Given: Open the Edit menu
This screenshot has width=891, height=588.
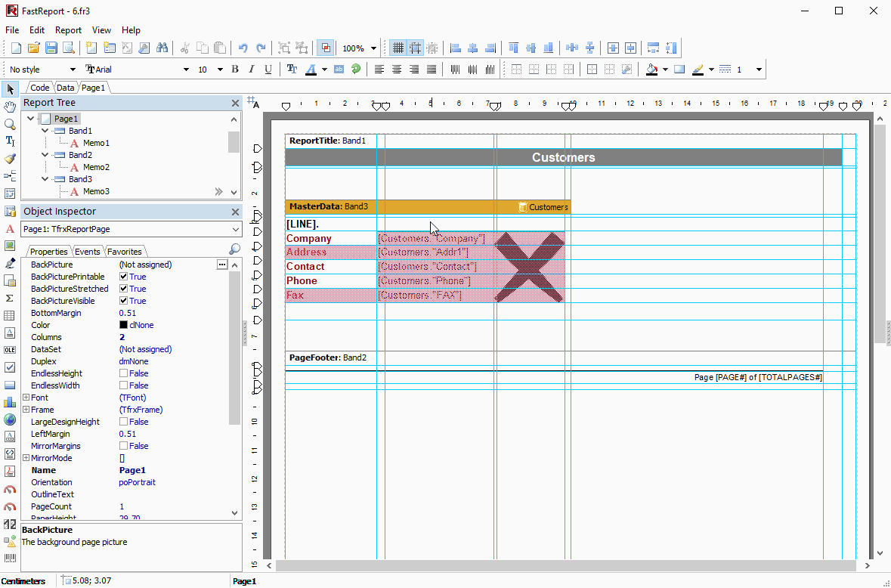Looking at the screenshot, I should pyautogui.click(x=37, y=30).
